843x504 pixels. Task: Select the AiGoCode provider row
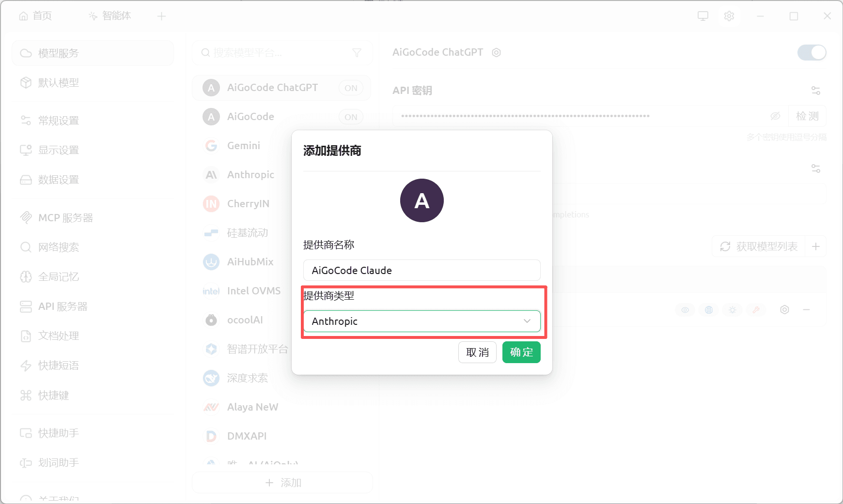point(281,117)
